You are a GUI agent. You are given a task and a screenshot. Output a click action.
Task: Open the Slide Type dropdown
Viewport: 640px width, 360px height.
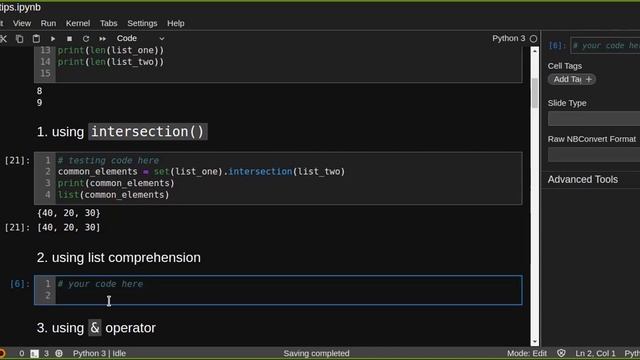point(594,119)
